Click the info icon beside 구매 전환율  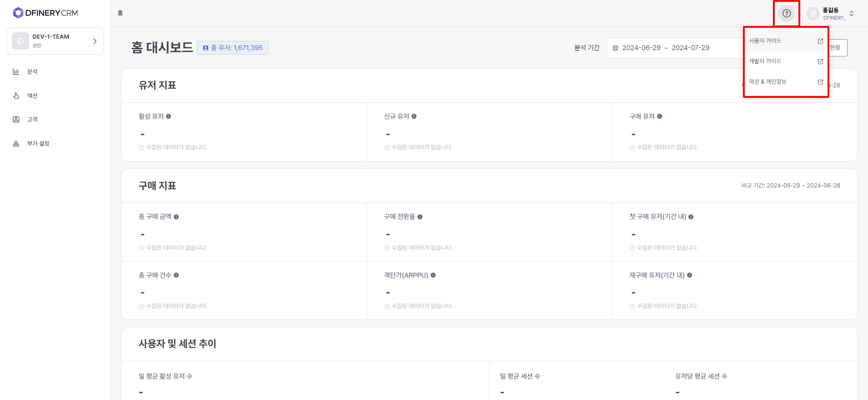(x=420, y=217)
